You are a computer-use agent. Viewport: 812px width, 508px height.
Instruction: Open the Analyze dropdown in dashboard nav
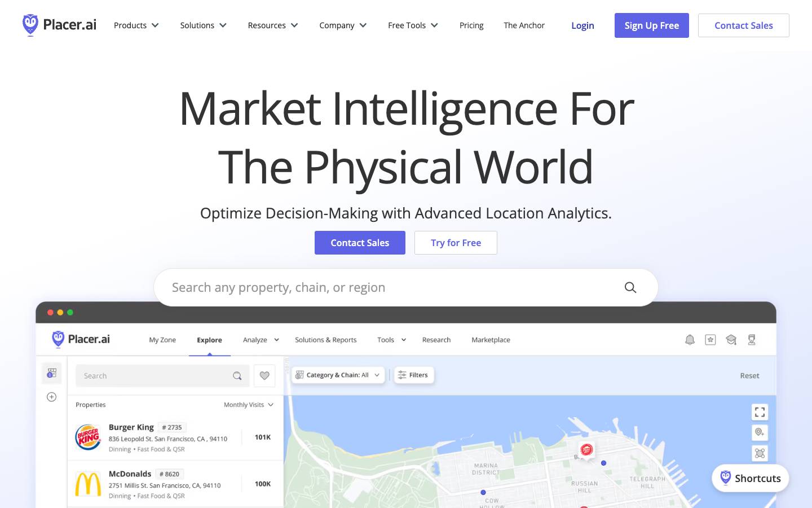coord(261,340)
